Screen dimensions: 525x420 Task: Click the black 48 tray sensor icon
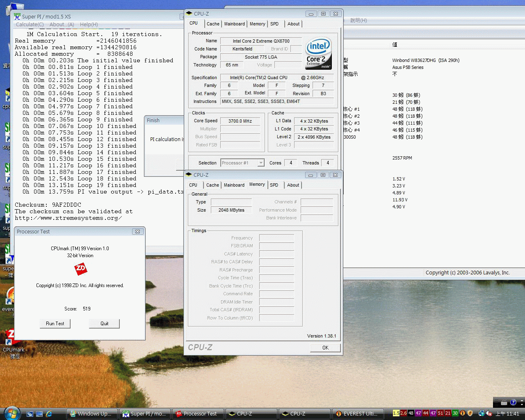pyautogui.click(x=411, y=413)
